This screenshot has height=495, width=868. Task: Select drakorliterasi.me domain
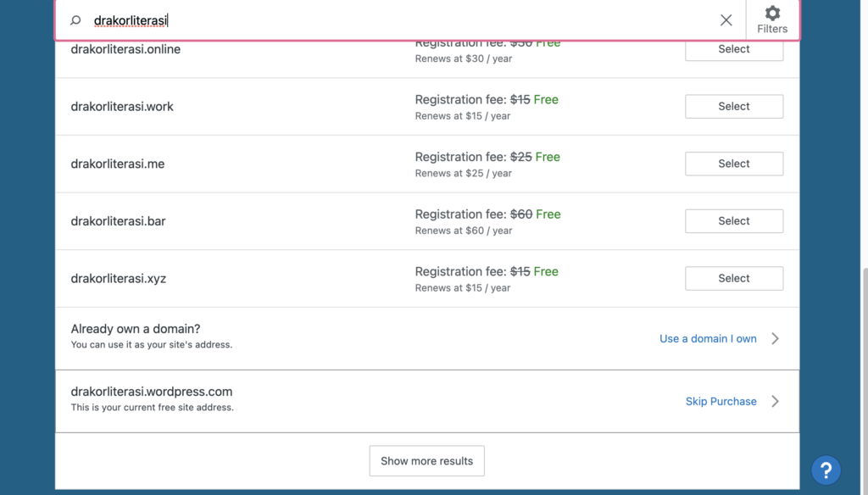pos(733,164)
